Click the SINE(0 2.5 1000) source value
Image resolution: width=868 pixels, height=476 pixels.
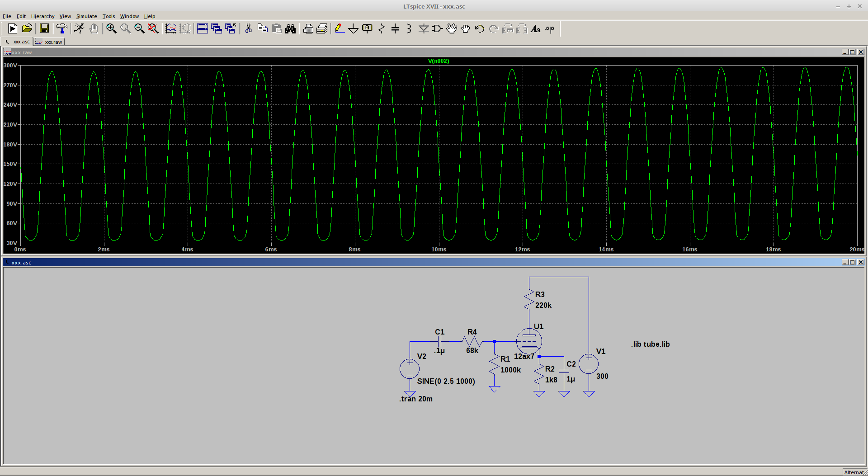pos(446,381)
